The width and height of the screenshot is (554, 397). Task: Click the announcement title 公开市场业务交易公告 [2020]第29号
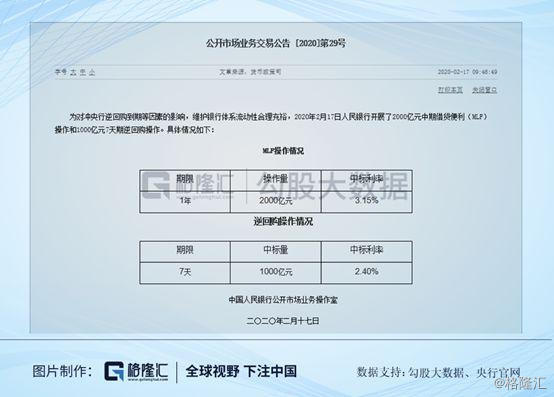tap(276, 43)
